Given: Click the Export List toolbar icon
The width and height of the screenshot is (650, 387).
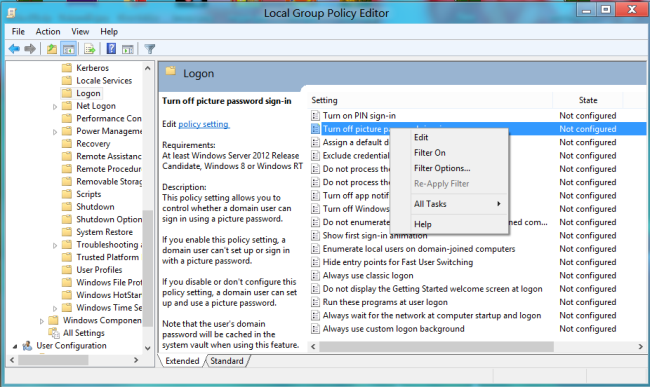Looking at the screenshot, I should click(90, 49).
